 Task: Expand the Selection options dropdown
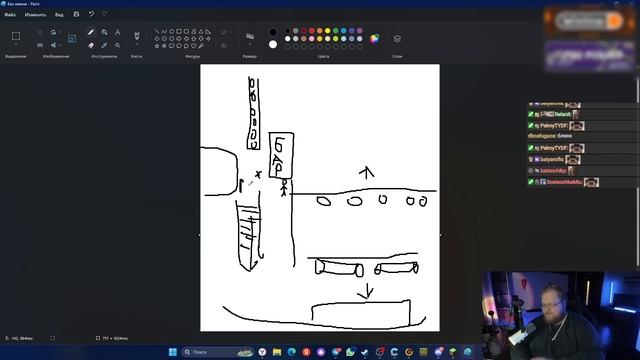click(16, 44)
